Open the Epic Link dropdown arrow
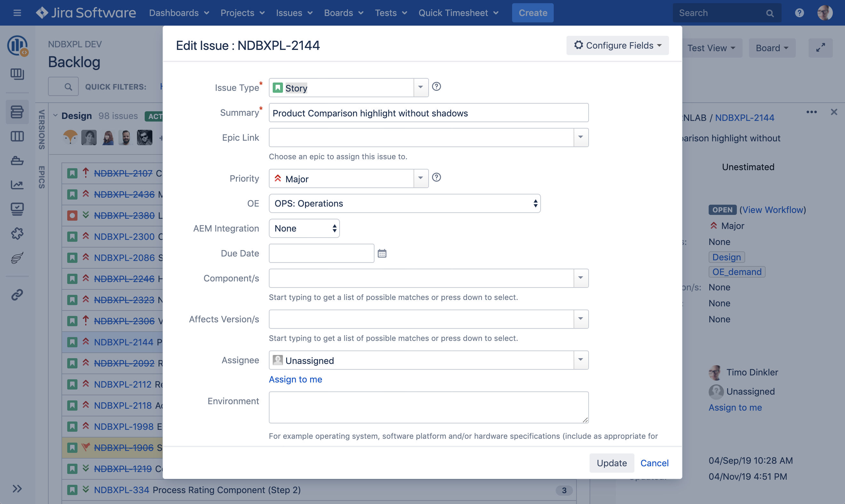 coord(581,138)
